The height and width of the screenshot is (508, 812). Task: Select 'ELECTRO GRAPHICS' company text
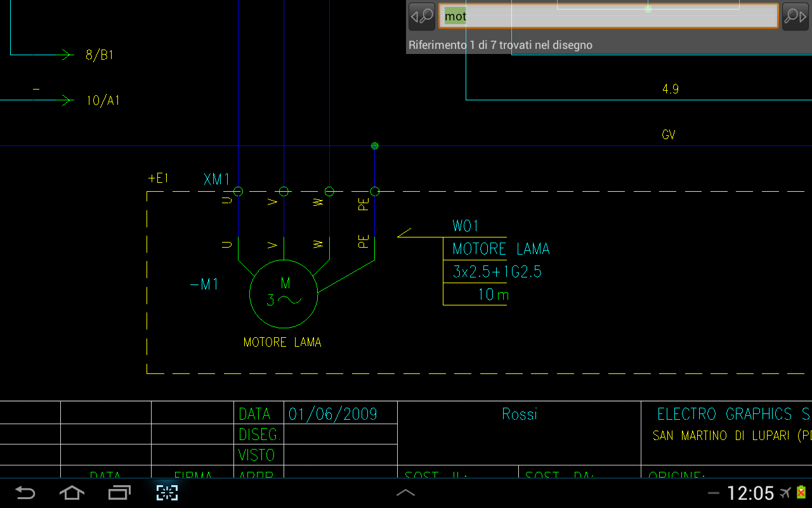click(x=724, y=415)
